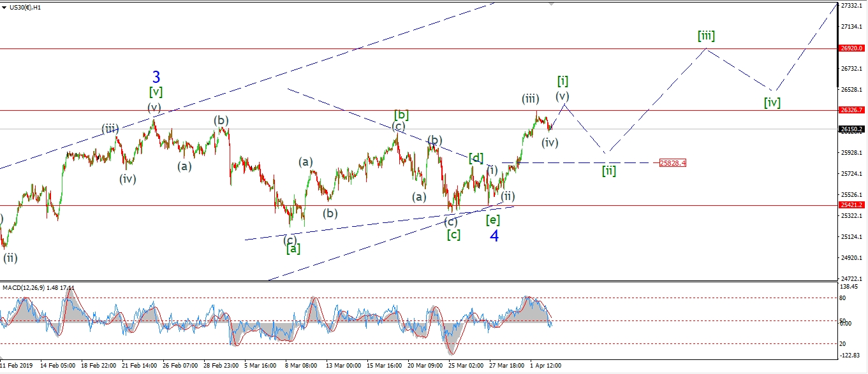Click the red 25421.2 price tag
Screen dimensions: 868x374
click(x=853, y=205)
